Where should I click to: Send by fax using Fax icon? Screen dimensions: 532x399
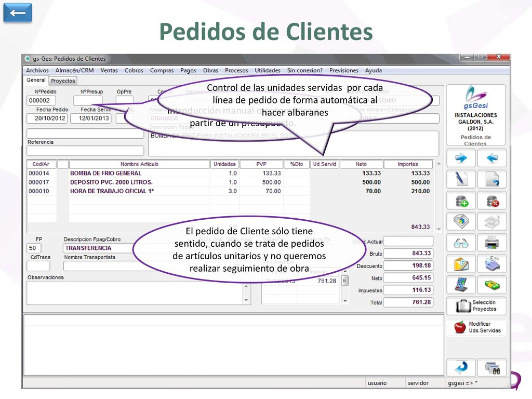(492, 264)
